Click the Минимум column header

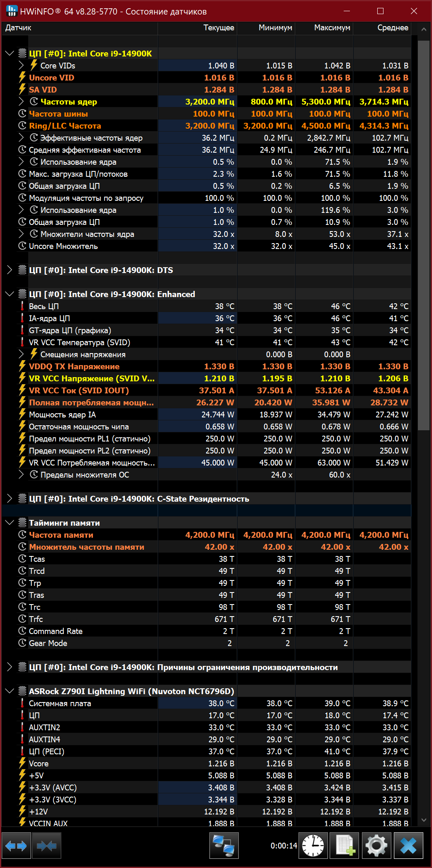[x=266, y=28]
